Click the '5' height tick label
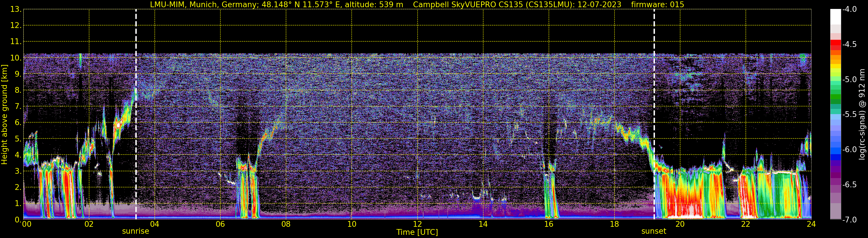This screenshot has width=868, height=238. pyautogui.click(x=18, y=139)
